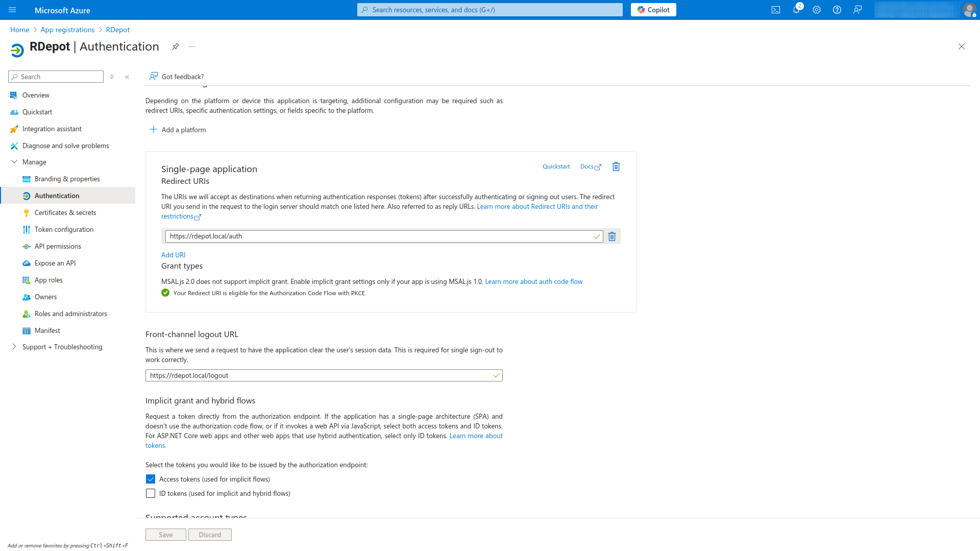The image size is (980, 551).
Task: Delete the Single-page application platform
Action: pyautogui.click(x=616, y=166)
